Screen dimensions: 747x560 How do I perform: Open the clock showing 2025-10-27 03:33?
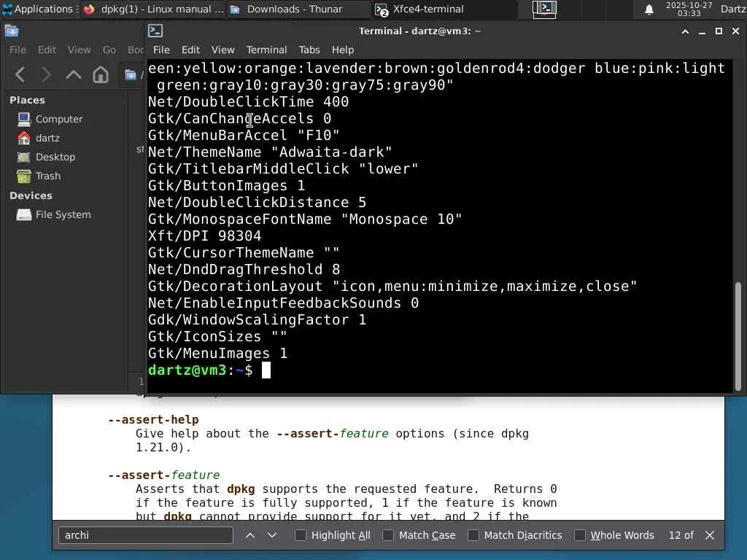[x=689, y=9]
